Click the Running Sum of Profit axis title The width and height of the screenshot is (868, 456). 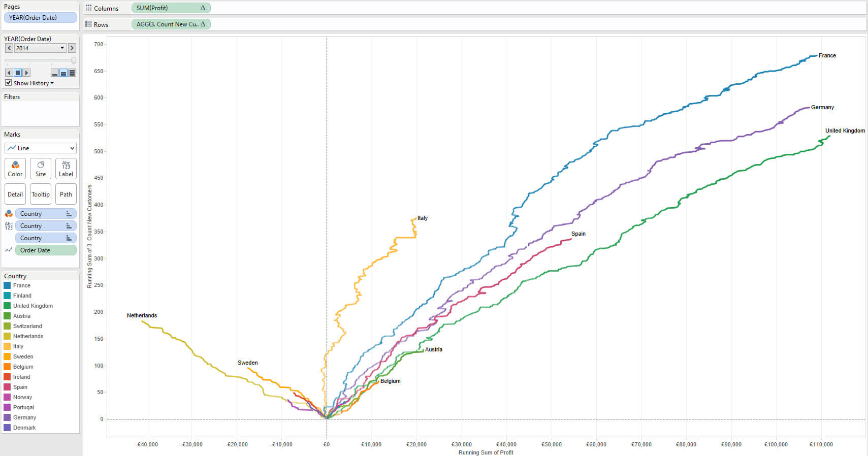[486, 452]
